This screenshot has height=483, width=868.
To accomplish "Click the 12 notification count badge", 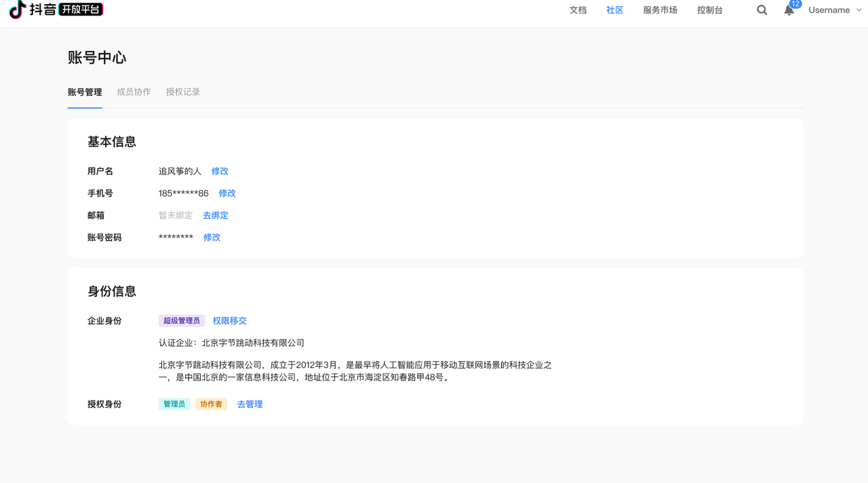I will pyautogui.click(x=795, y=4).
